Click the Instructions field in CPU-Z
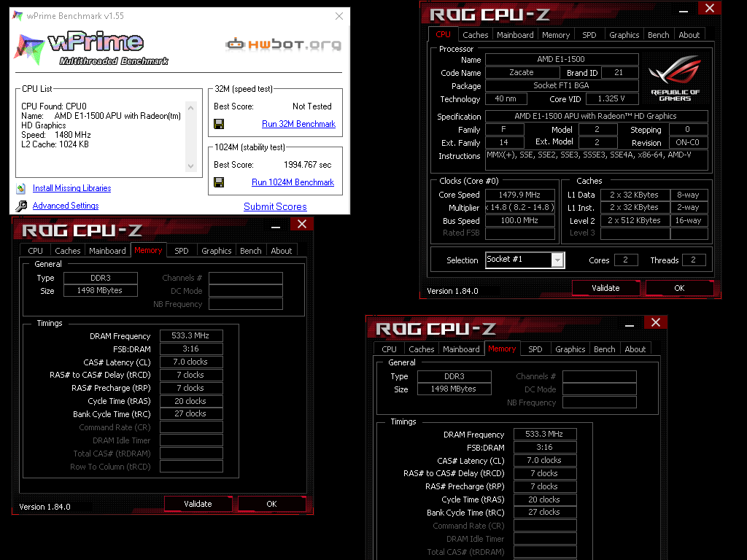Image resolution: width=747 pixels, height=560 pixels. (597, 160)
